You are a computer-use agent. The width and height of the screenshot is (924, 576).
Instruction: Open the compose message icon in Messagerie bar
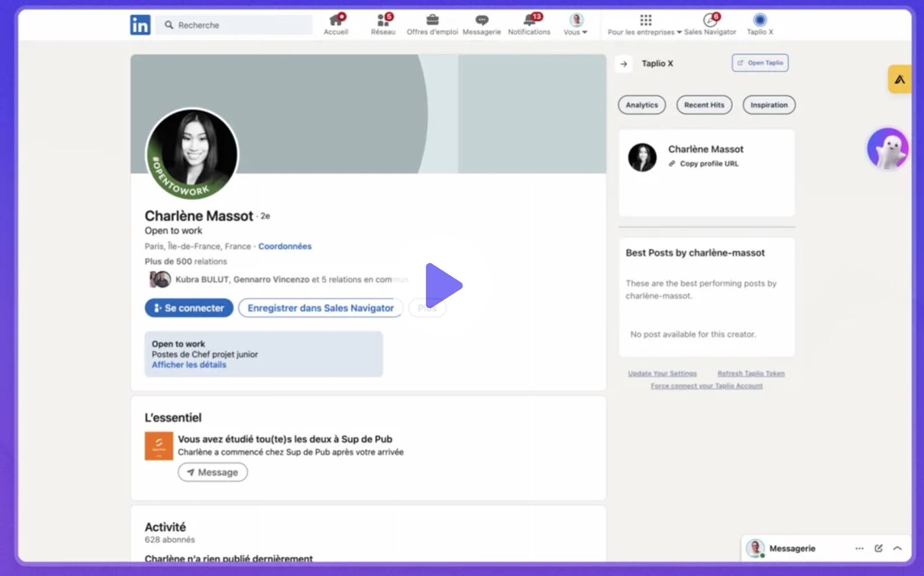coord(878,548)
